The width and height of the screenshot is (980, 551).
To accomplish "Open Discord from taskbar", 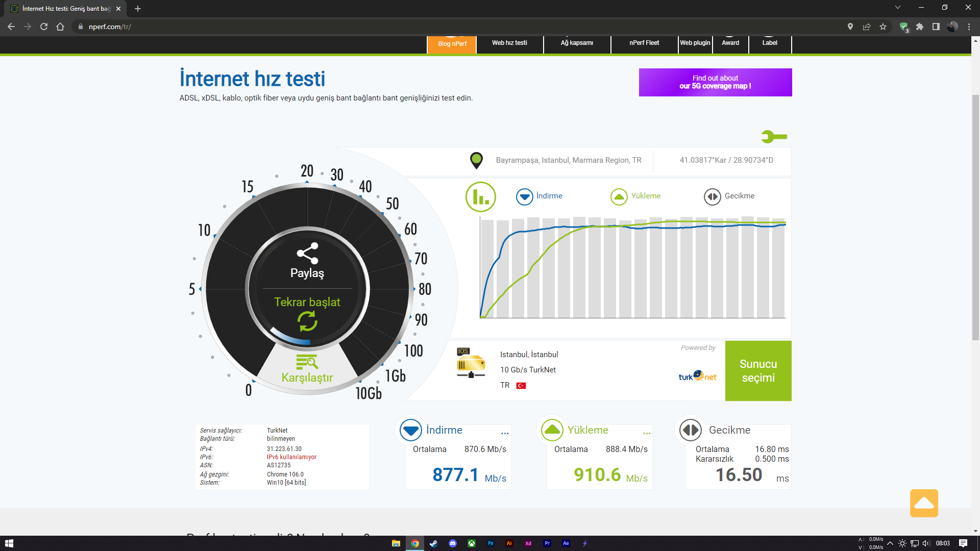I will [x=453, y=543].
